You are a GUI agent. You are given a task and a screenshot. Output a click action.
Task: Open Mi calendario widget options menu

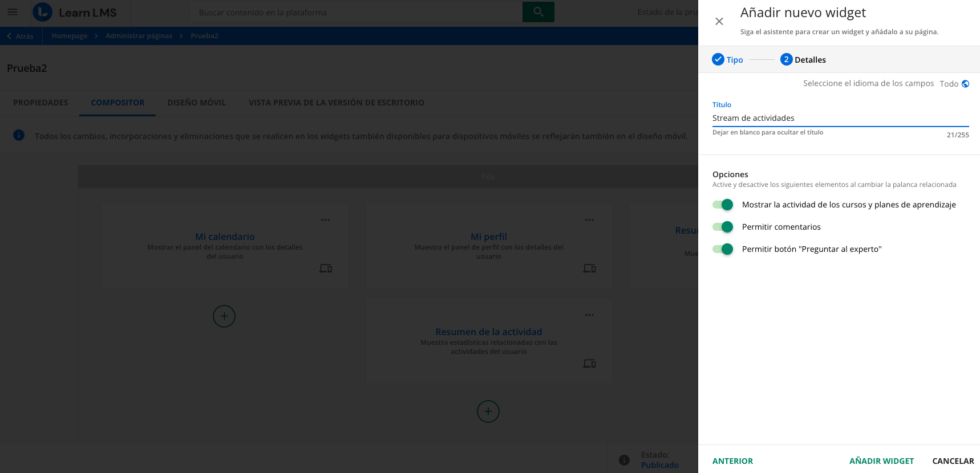coord(325,220)
